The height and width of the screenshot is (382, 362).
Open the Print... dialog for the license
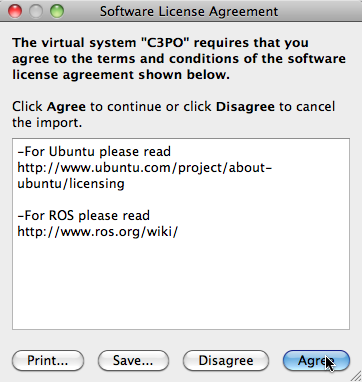click(x=48, y=360)
